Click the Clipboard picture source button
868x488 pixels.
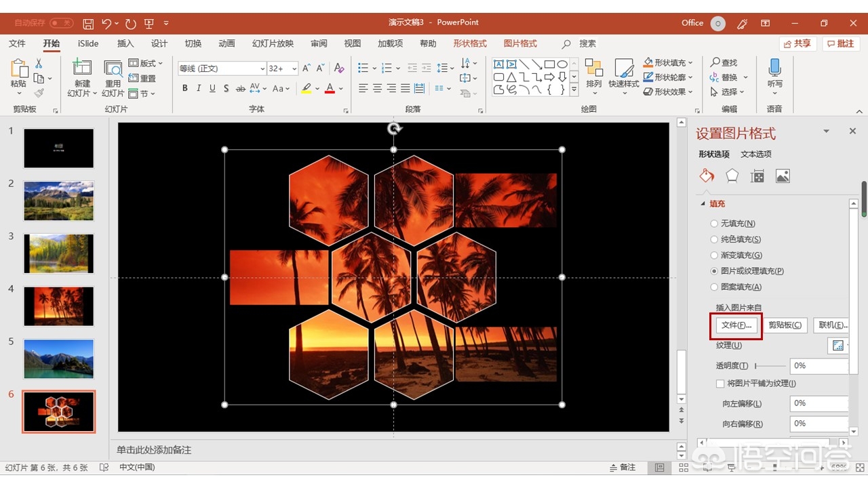785,325
